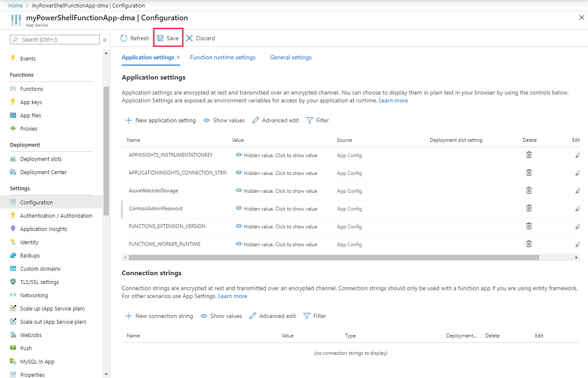
Task: Reveal hidden value of ContosoAdminPassword
Action: point(276,209)
